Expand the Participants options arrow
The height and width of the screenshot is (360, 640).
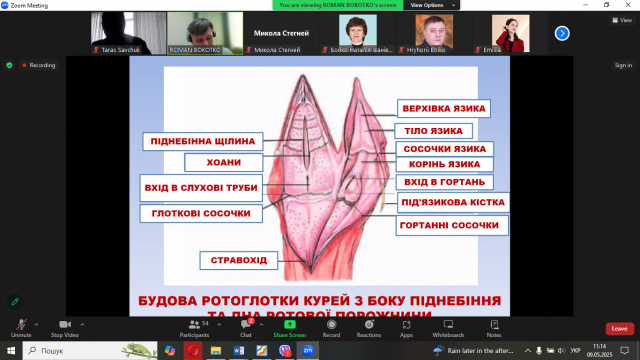click(x=219, y=325)
